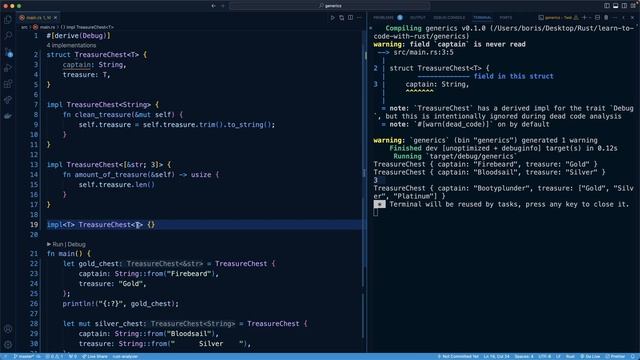Go forward using the navigation arrow
640x360 pixels.
(x=223, y=6)
